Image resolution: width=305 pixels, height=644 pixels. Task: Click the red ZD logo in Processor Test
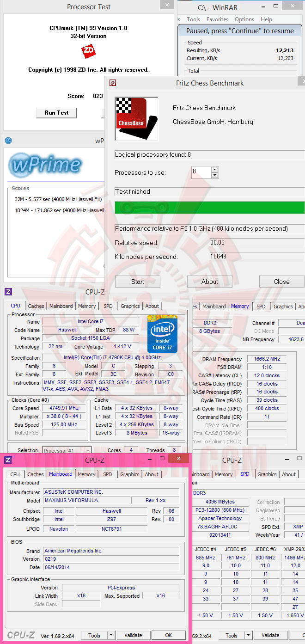tap(88, 51)
